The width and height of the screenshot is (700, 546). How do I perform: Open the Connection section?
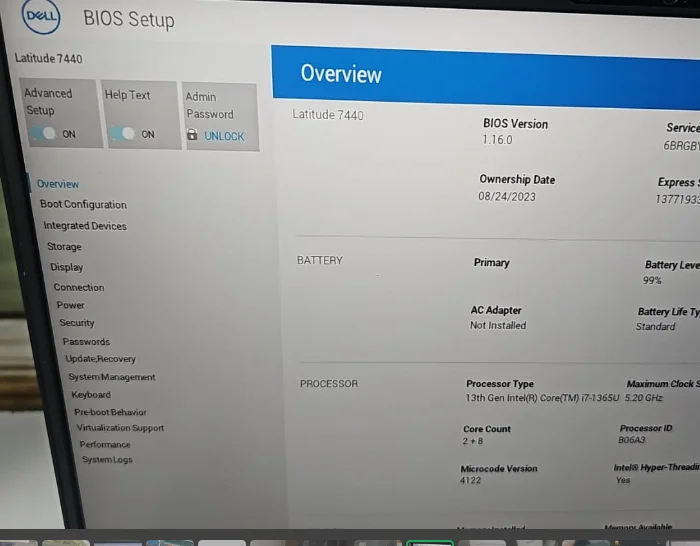(x=79, y=287)
